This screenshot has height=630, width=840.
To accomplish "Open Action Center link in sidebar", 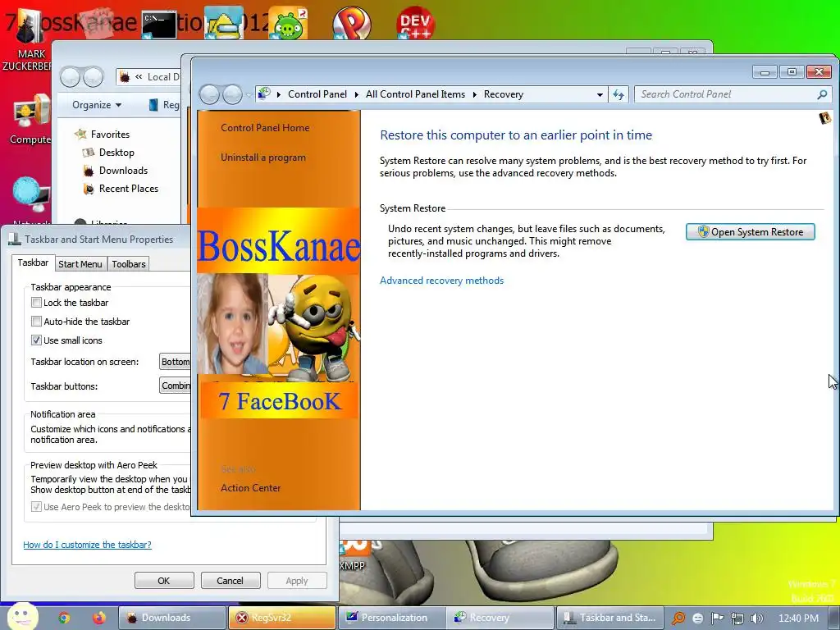I will pyautogui.click(x=250, y=488).
